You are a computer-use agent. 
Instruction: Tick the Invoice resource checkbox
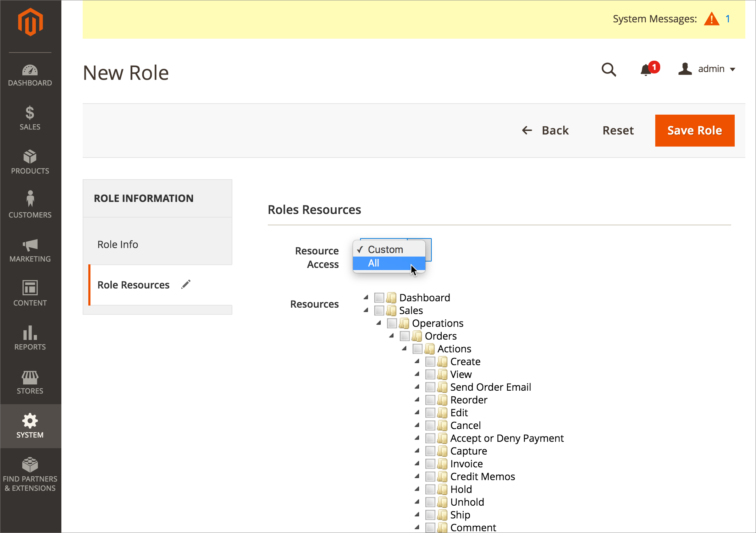click(430, 463)
